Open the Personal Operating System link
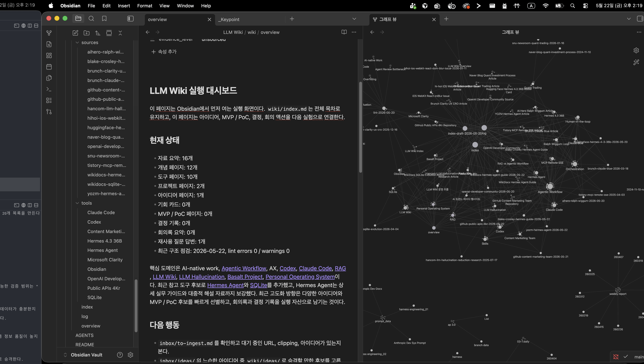644x364 pixels. [x=300, y=277]
